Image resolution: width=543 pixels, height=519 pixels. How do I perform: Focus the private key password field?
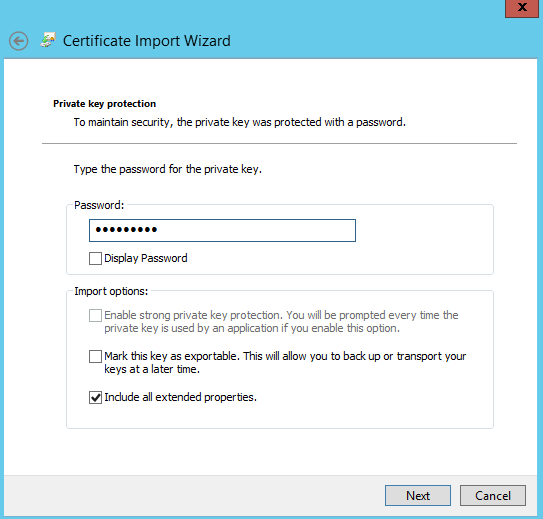pos(222,230)
